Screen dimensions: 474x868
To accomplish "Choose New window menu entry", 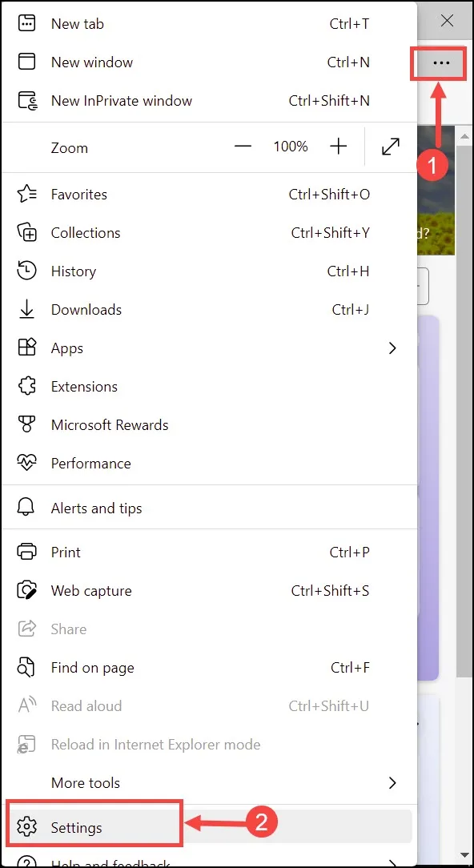I will tap(209, 62).
